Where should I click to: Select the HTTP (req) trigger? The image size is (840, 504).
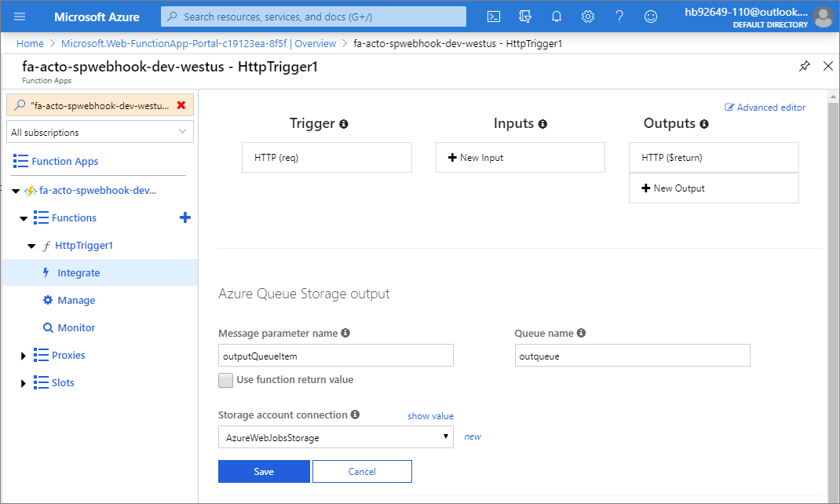click(x=327, y=158)
